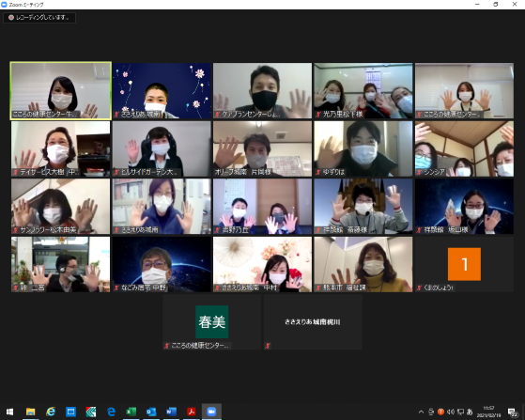Screen dimensions: 525x420
Task: Show hidden system tray icons chevron
Action: coord(421,412)
